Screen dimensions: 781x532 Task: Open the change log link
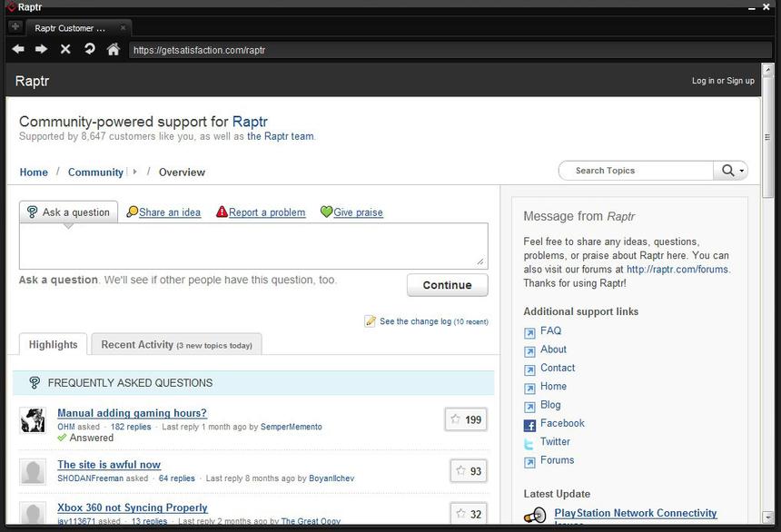click(414, 321)
